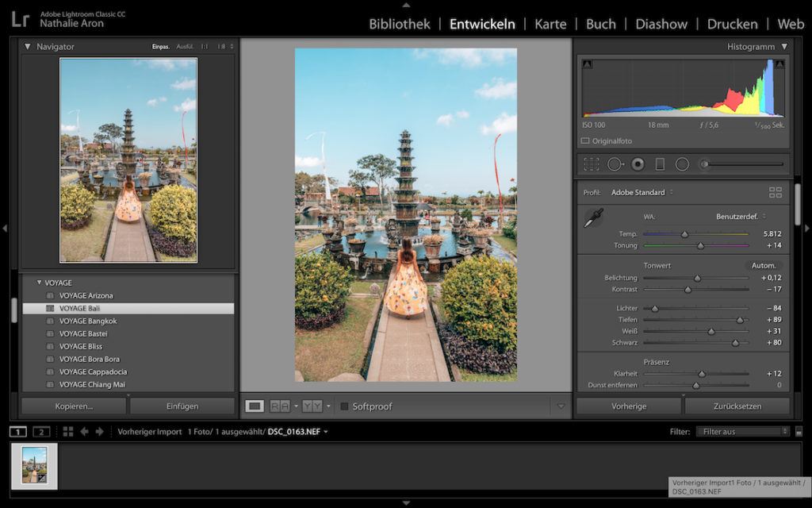
Task: Click the Vorherige button
Action: click(x=629, y=406)
